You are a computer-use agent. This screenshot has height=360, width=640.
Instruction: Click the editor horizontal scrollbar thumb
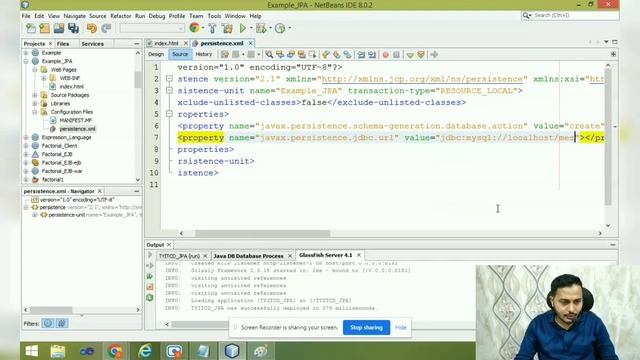(262, 233)
